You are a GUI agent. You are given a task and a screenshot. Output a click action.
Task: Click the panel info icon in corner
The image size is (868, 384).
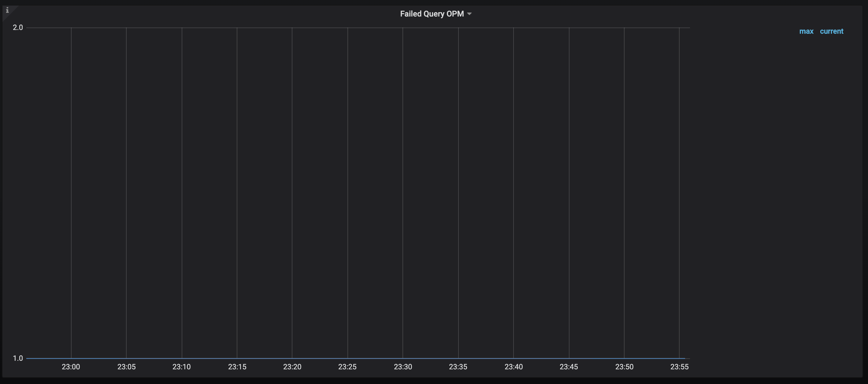(7, 10)
